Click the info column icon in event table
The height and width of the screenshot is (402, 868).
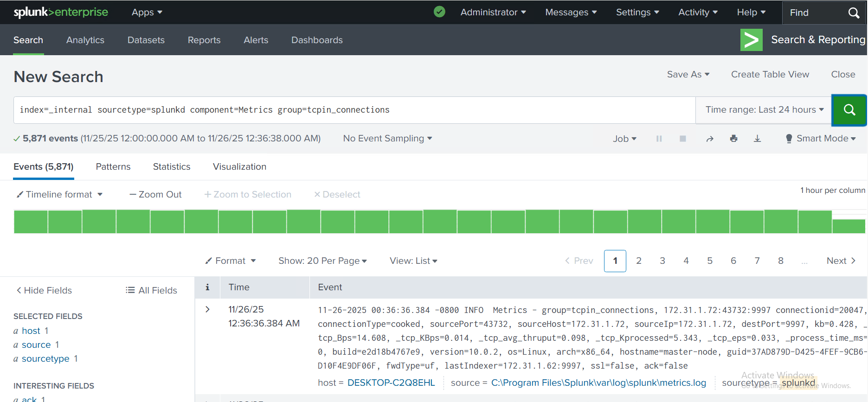tap(207, 287)
